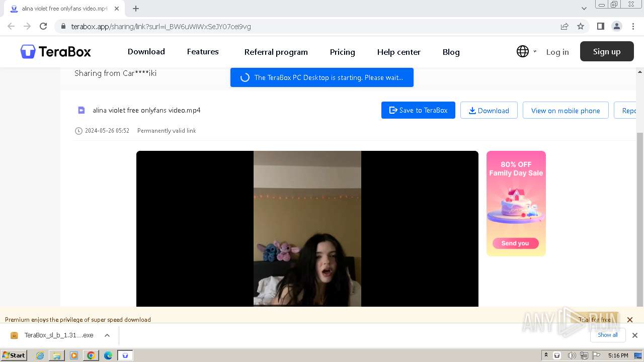The image size is (644, 362).
Task: Open the Chrome profile icon
Action: [x=616, y=26]
